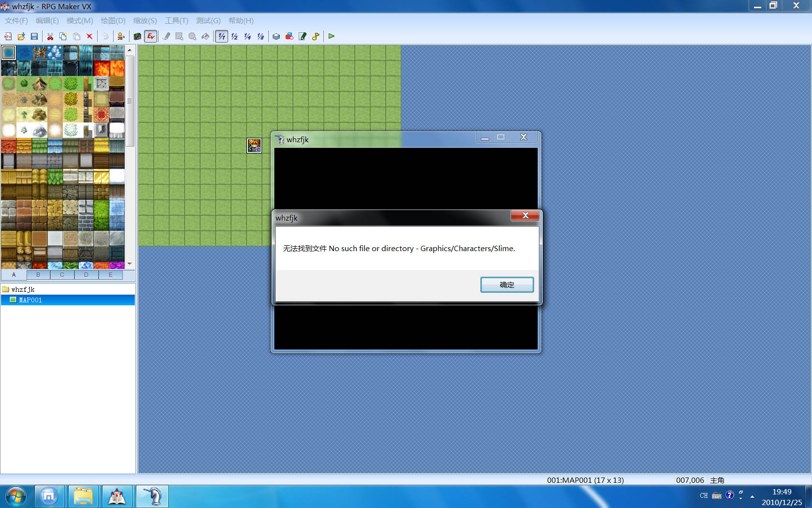Switch to tileset tab A

tap(14, 275)
